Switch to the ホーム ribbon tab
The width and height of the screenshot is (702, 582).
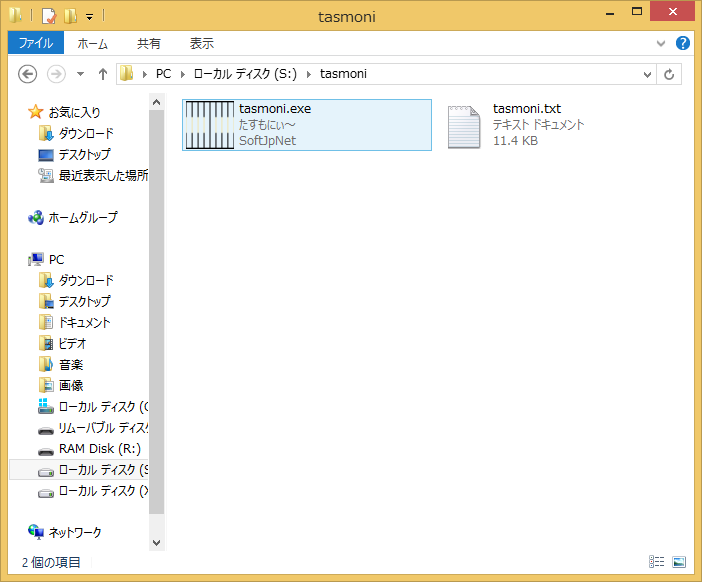point(93,43)
